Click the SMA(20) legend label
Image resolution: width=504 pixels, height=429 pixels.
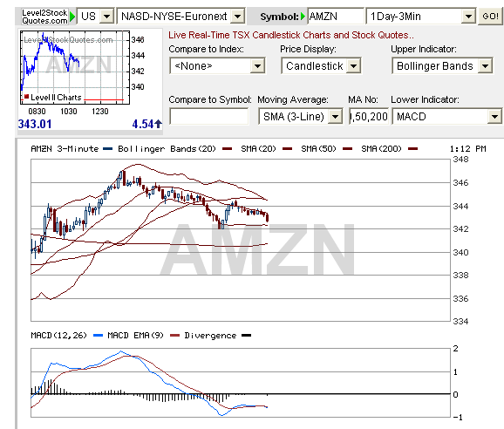tap(258, 149)
